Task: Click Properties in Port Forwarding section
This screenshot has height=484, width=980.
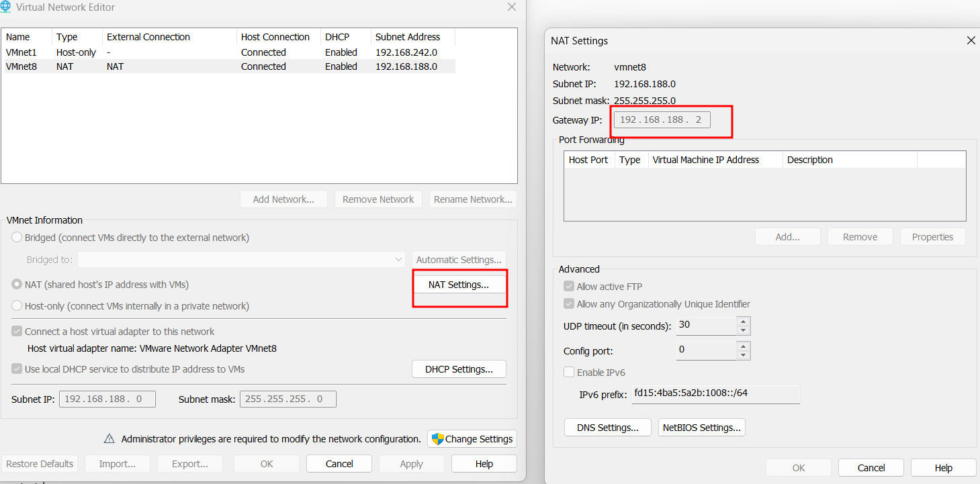Action: point(933,237)
